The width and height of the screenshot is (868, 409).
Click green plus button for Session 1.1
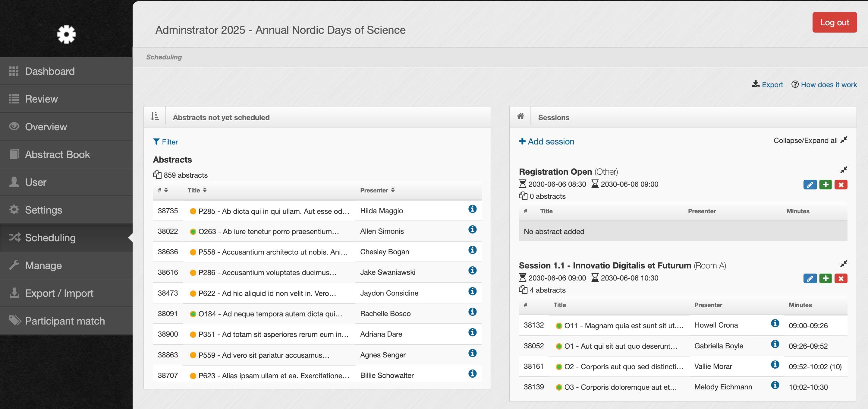pos(825,278)
